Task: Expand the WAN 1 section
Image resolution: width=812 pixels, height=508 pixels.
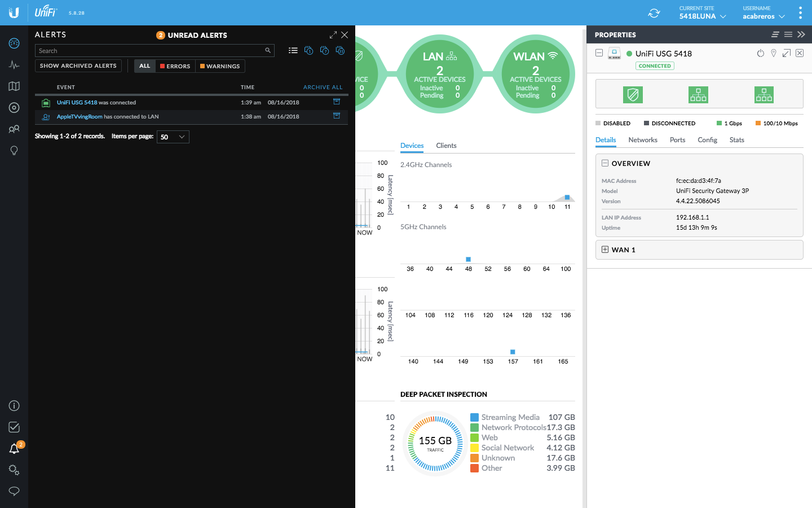Action: tap(605, 250)
